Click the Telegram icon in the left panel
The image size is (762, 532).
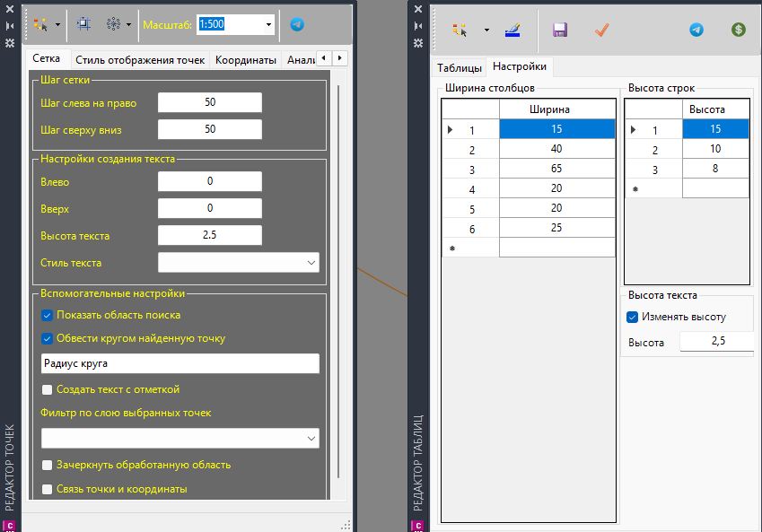(297, 25)
